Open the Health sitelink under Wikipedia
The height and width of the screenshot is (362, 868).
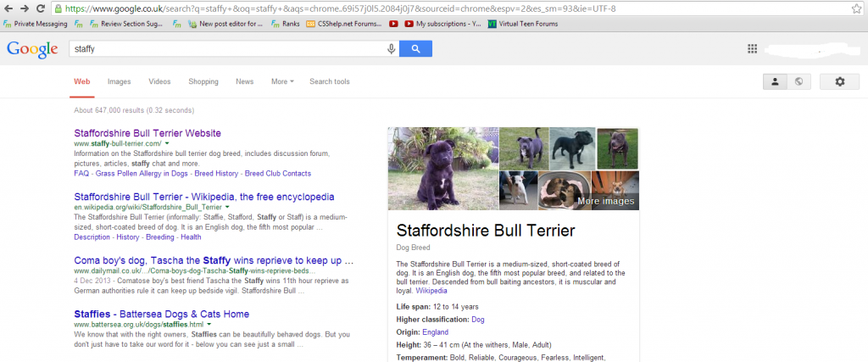(x=191, y=237)
